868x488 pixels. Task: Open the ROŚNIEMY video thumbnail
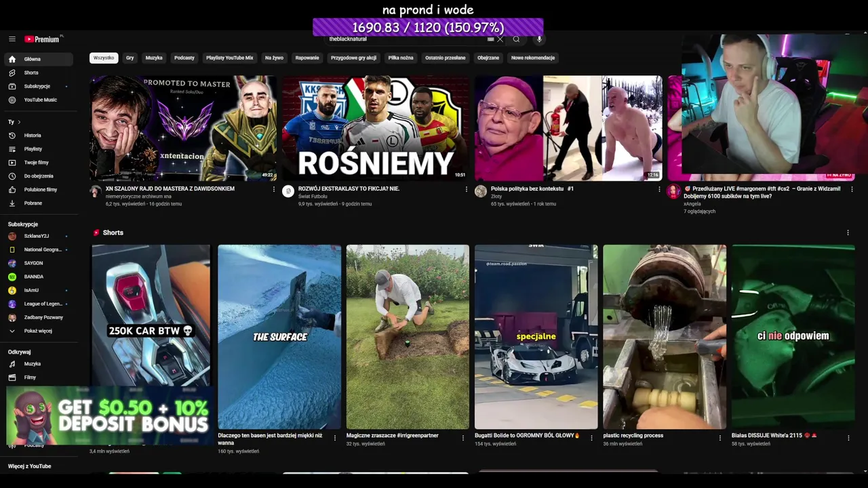tap(375, 128)
